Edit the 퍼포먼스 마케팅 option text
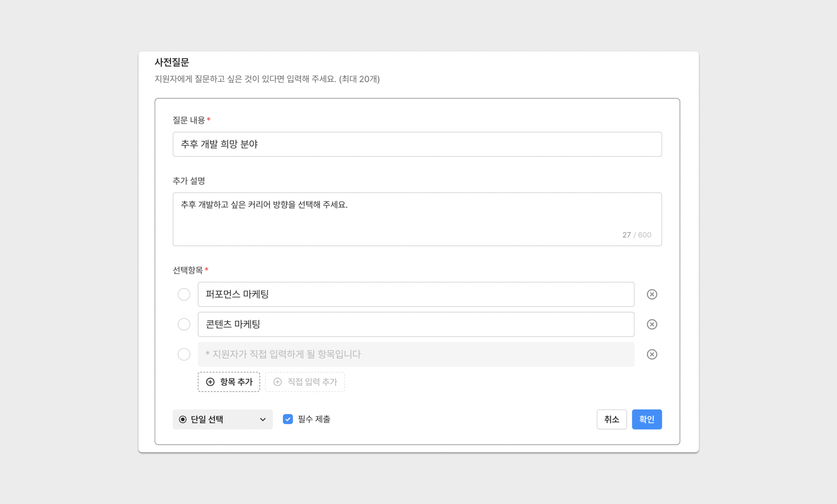This screenshot has width=837, height=504. coord(416,294)
